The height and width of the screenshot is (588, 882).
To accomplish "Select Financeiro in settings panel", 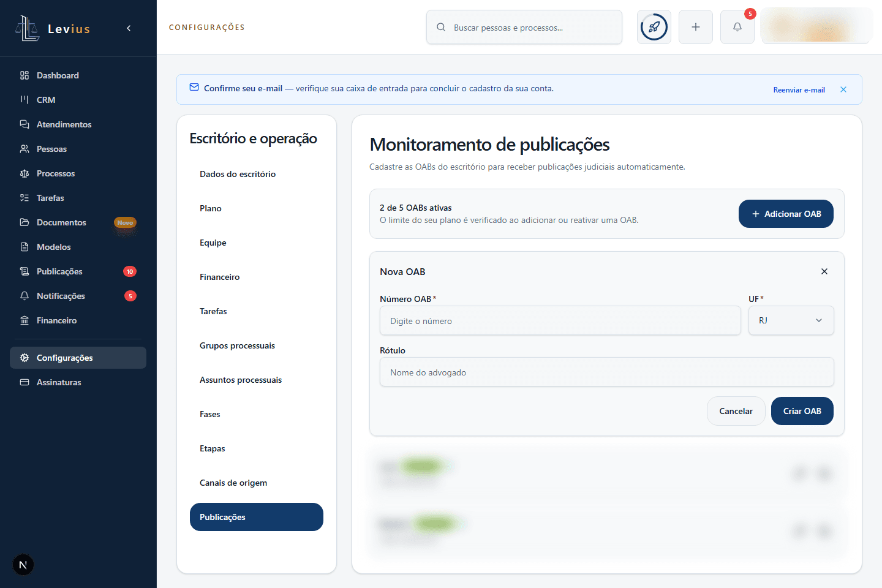I will (257, 277).
